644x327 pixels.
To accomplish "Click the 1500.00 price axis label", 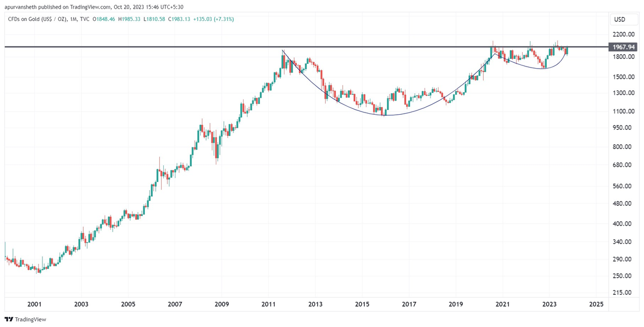I will [x=624, y=77].
